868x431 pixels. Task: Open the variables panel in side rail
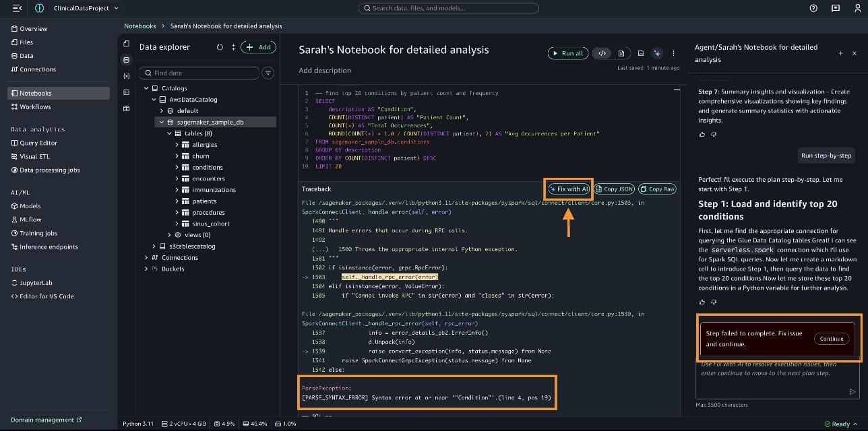[x=127, y=75]
